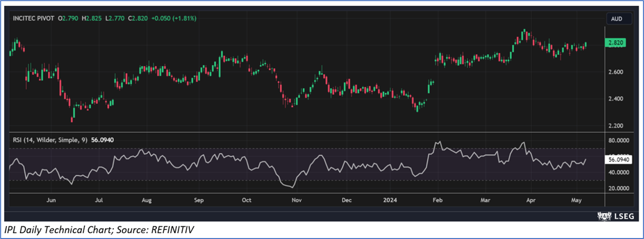Click the IPL Daily Technical Chart caption
This screenshot has height=239, width=644.
(99, 230)
